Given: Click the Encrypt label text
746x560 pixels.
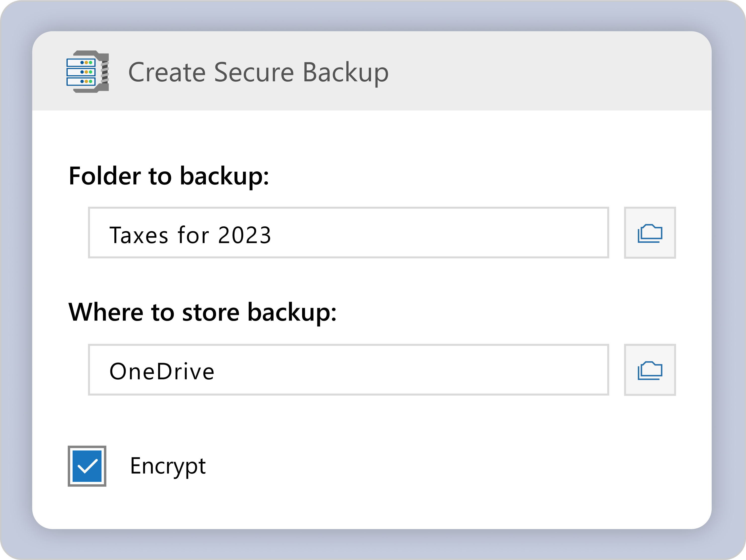Looking at the screenshot, I should [x=168, y=466].
